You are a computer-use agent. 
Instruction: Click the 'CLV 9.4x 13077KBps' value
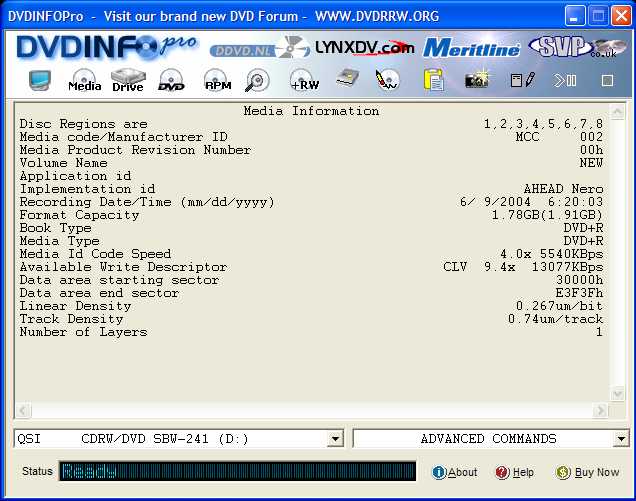pyautogui.click(x=523, y=267)
